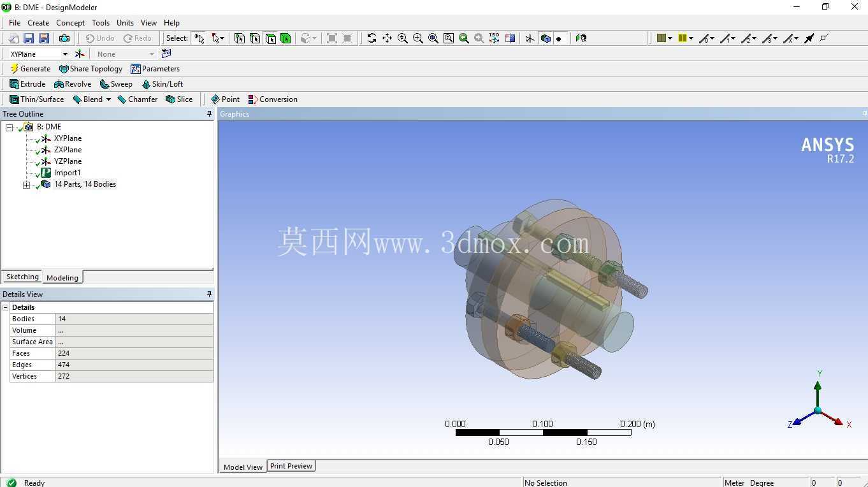
Task: Click the Tree Outline pin icon
Action: [209, 114]
